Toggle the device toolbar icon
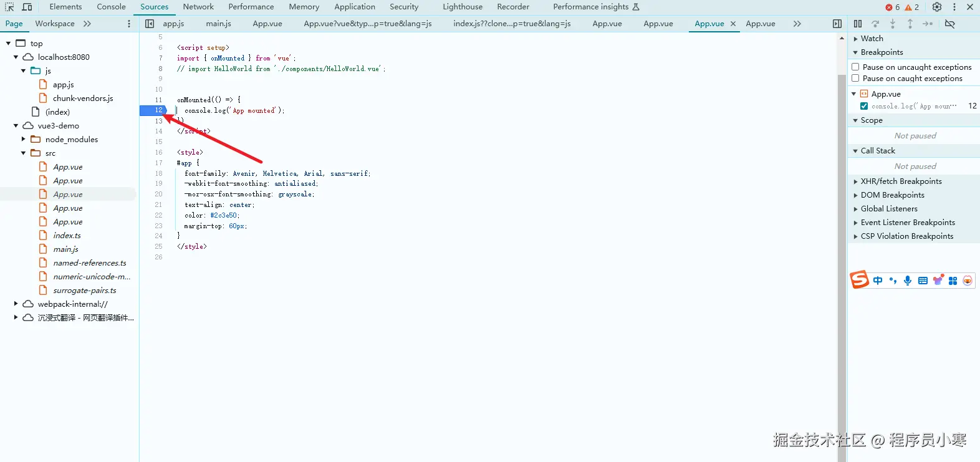Screen dimensions: 980x462 tap(27, 7)
